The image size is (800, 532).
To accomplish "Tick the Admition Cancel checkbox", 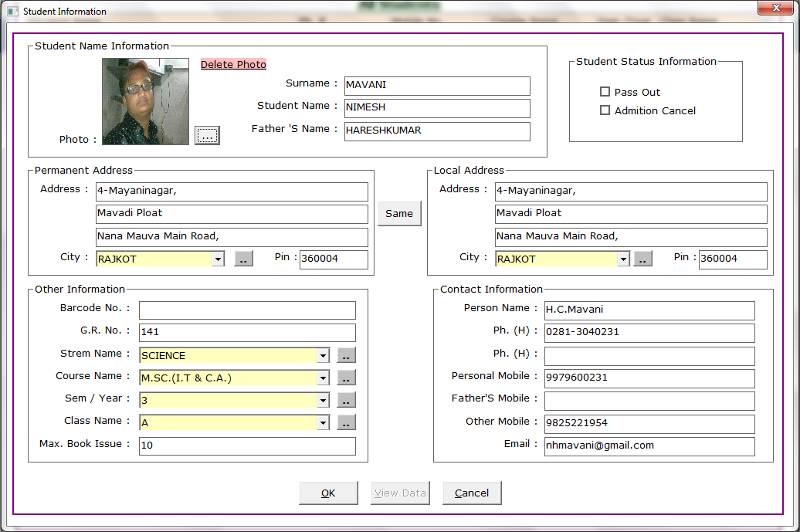I will click(x=605, y=110).
